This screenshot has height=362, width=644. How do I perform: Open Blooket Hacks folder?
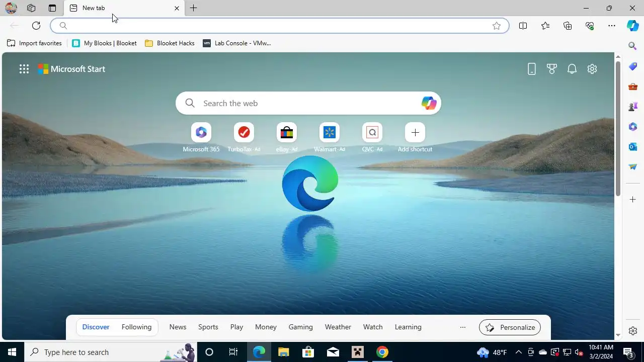tap(170, 43)
